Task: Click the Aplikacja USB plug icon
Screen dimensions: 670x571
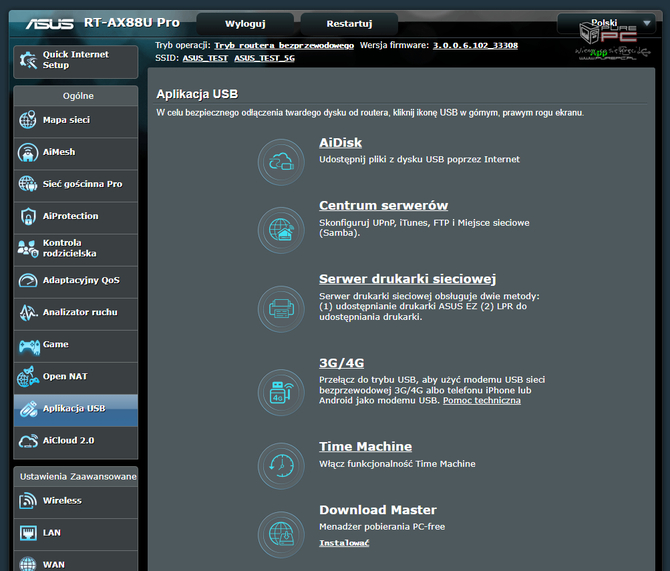Action: (28, 409)
